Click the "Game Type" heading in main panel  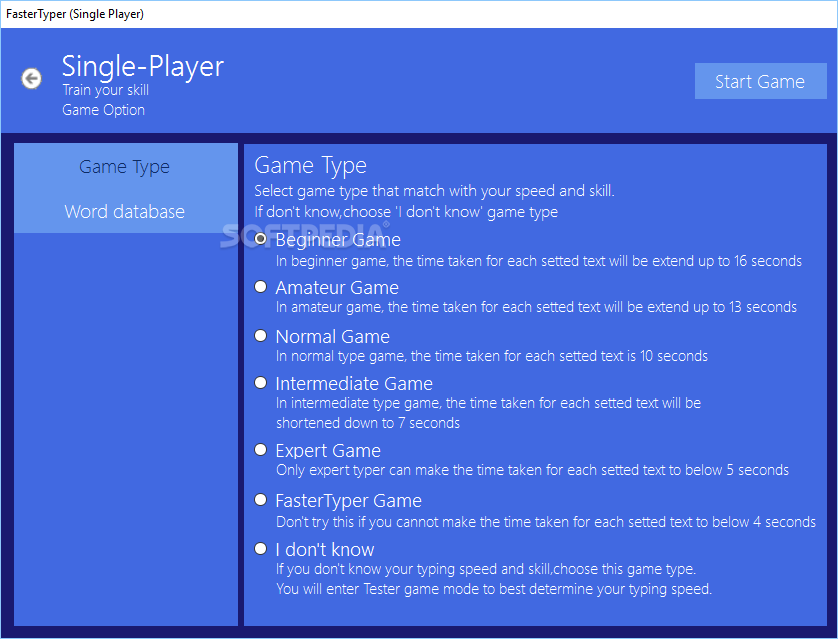point(311,166)
